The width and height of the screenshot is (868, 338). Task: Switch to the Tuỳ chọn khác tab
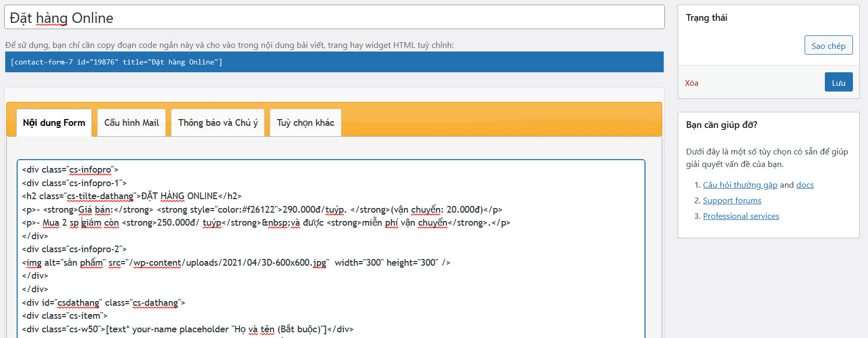306,123
